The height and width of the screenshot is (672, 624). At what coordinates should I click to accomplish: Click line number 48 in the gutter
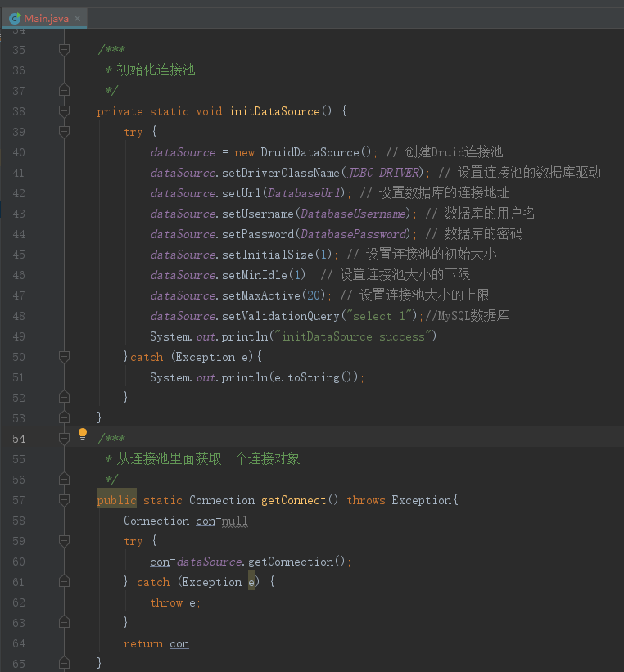19,316
